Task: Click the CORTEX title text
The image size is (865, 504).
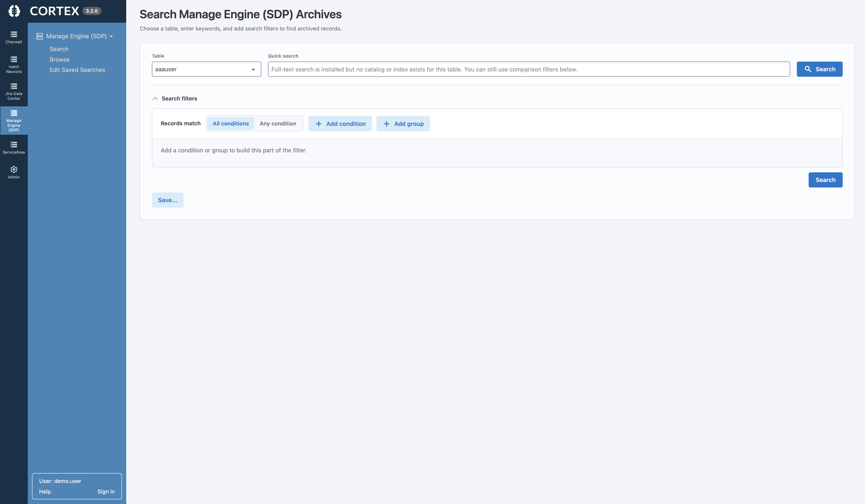Action: 54,11
